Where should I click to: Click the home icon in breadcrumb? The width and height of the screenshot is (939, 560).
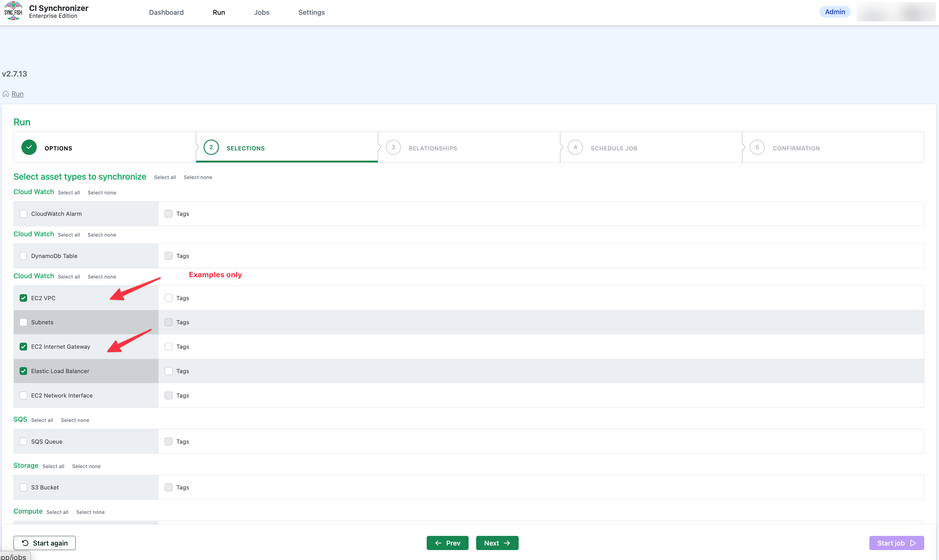tap(6, 94)
